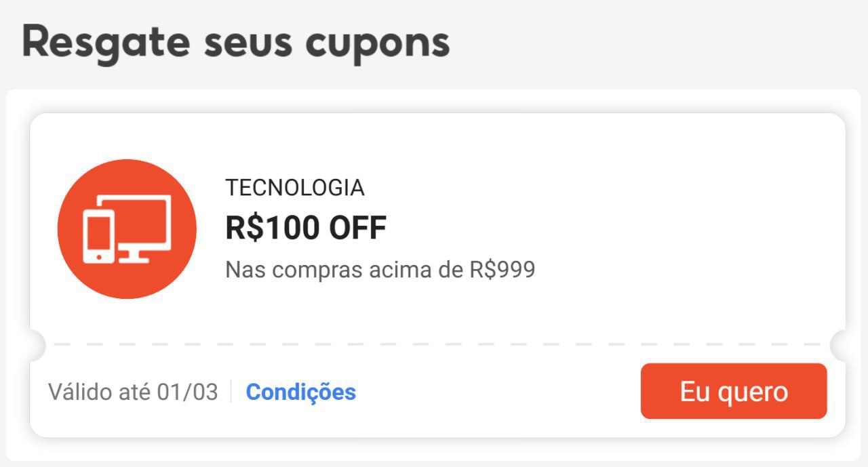Click the "R$100 OFF" coupon title

pyautogui.click(x=305, y=228)
